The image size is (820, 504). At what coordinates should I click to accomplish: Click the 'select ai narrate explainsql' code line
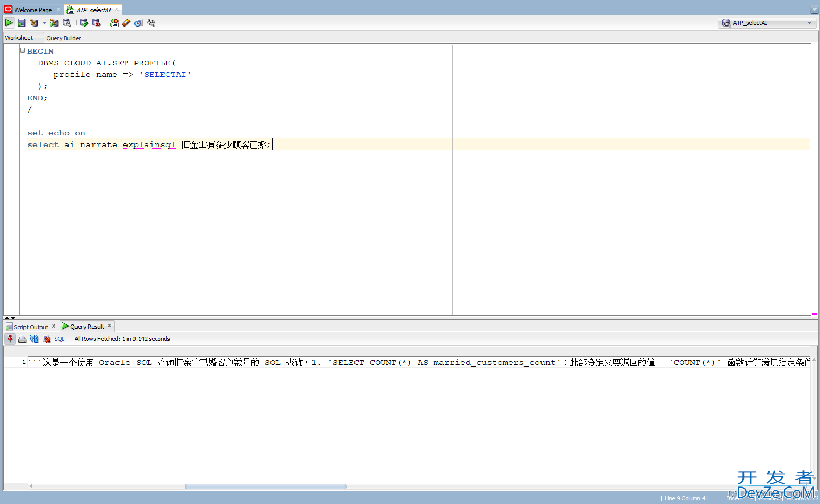click(x=149, y=144)
